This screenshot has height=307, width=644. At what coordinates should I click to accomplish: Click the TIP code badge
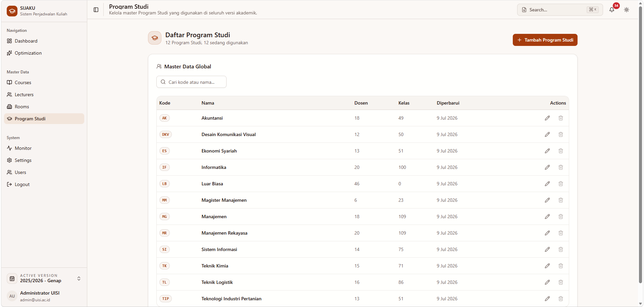point(165,299)
